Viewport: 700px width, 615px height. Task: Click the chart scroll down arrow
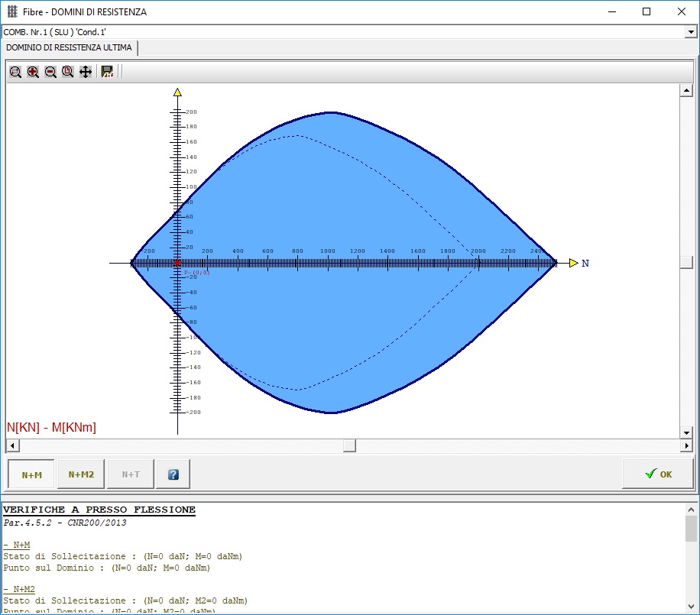[x=686, y=432]
